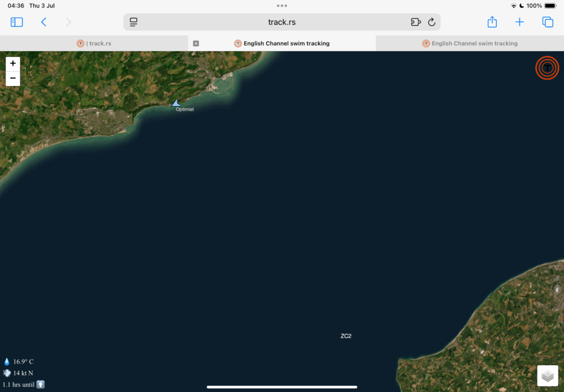Reload the track.rs page
Image resolution: width=564 pixels, height=392 pixels.
pos(432,22)
